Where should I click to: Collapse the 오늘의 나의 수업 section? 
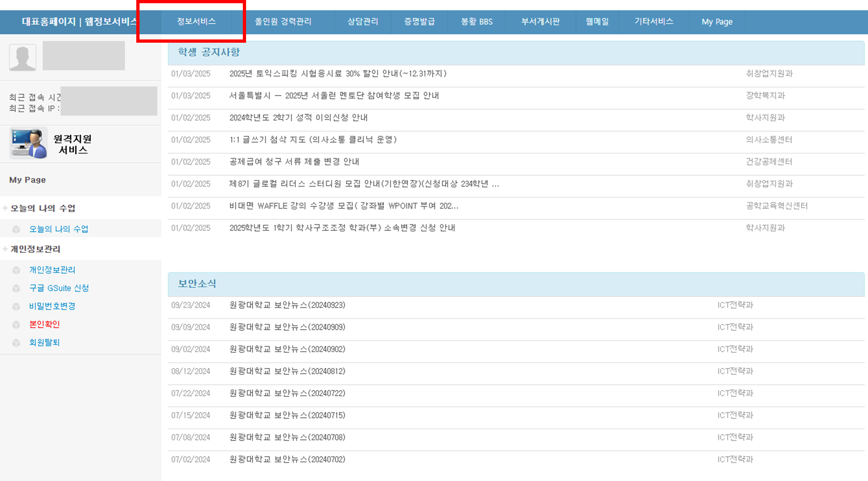pyautogui.click(x=5, y=208)
